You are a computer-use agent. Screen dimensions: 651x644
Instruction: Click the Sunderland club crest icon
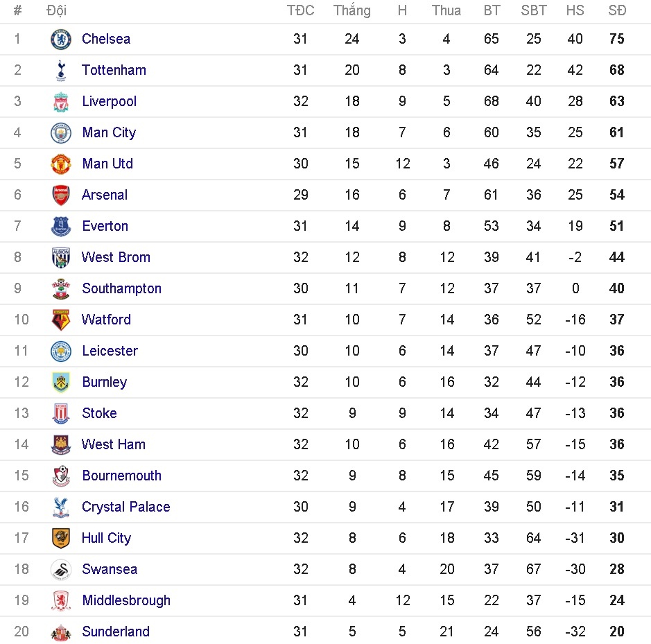pyautogui.click(x=61, y=632)
